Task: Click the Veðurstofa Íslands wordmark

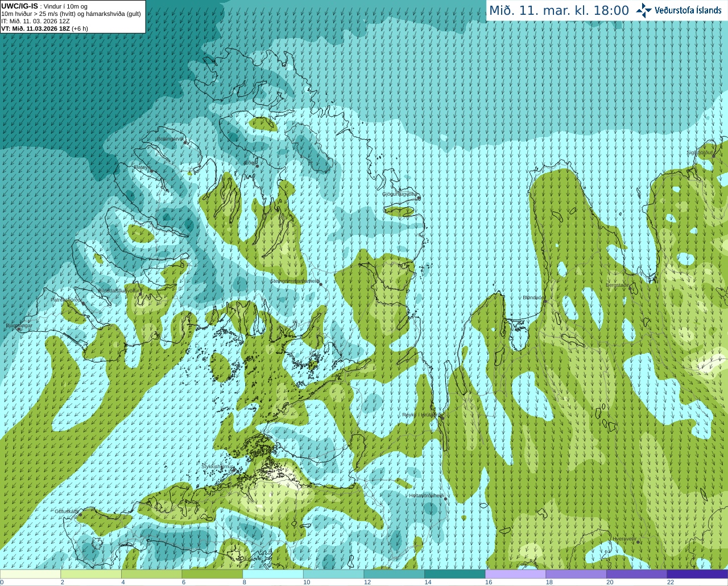Action: [x=688, y=10]
